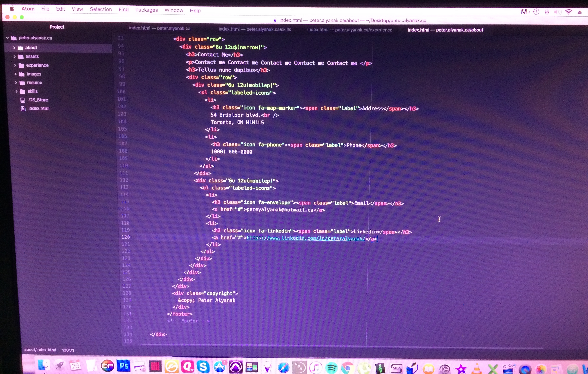Switch to the peter.alyanak.ca/experience tab
Screen dimensions: 588x374
(349, 30)
